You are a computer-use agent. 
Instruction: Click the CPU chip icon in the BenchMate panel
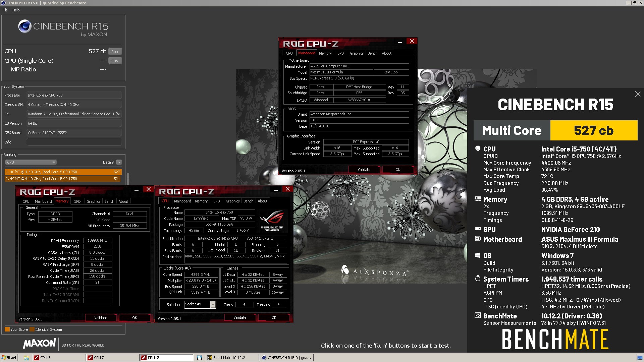coord(478,148)
